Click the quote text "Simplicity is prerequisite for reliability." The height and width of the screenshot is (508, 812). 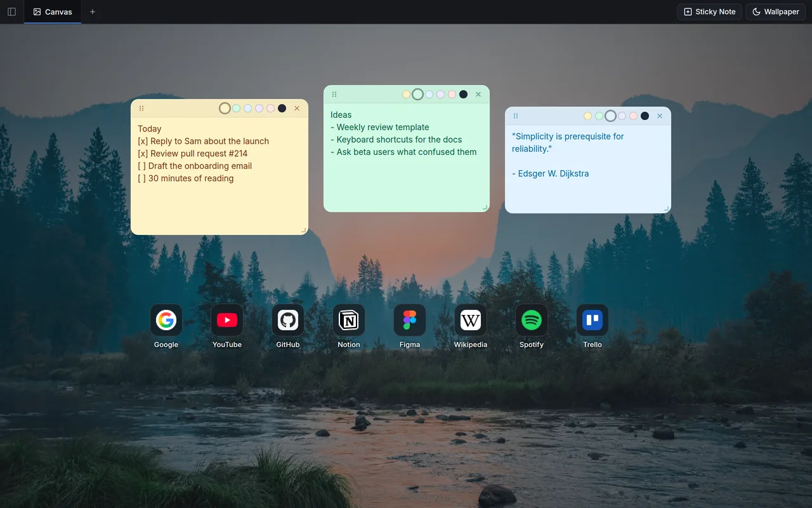tap(568, 142)
